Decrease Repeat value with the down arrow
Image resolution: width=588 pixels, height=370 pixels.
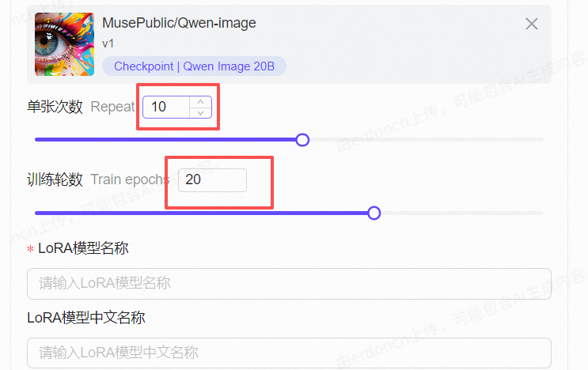tap(201, 112)
